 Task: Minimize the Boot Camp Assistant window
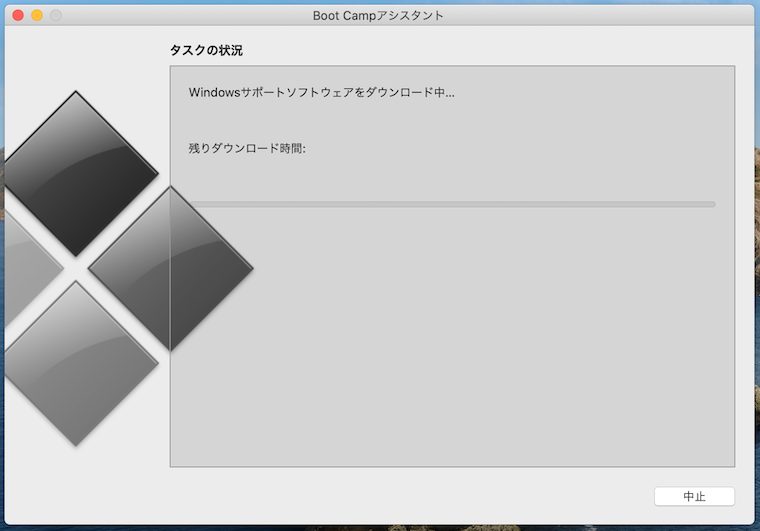(x=37, y=16)
